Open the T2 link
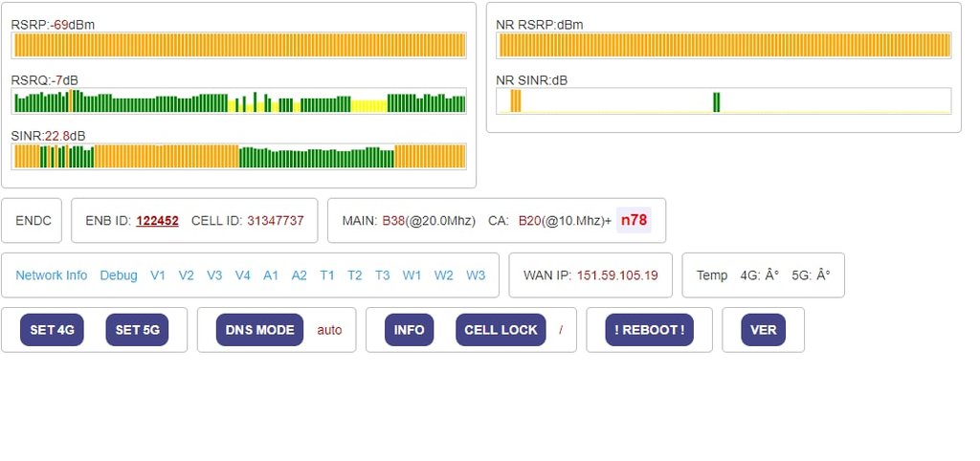 pos(355,274)
